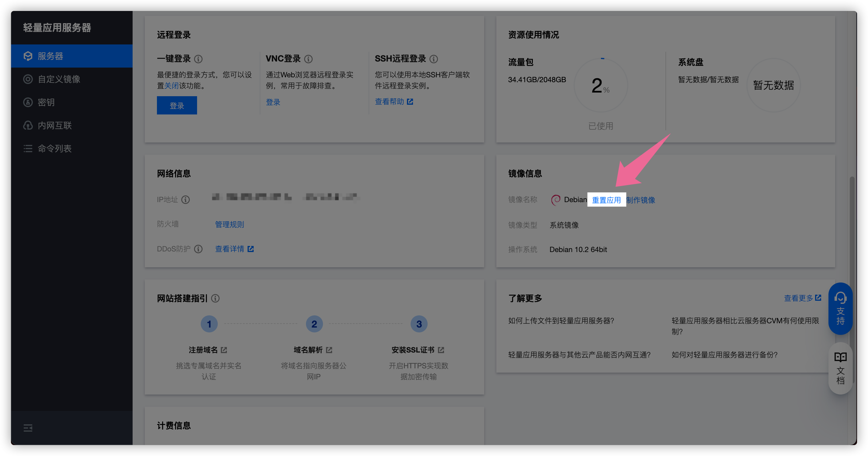Open the 文档 floating book button
The height and width of the screenshot is (456, 868).
(x=840, y=368)
